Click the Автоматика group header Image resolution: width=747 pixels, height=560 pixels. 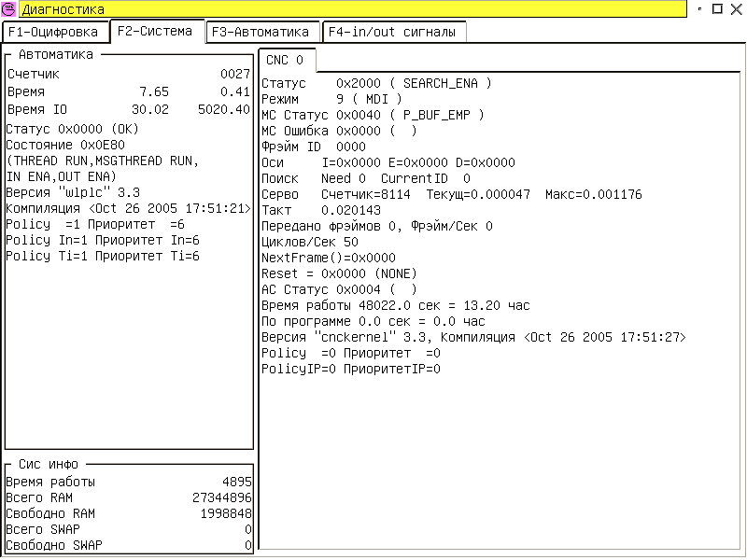coord(56,54)
